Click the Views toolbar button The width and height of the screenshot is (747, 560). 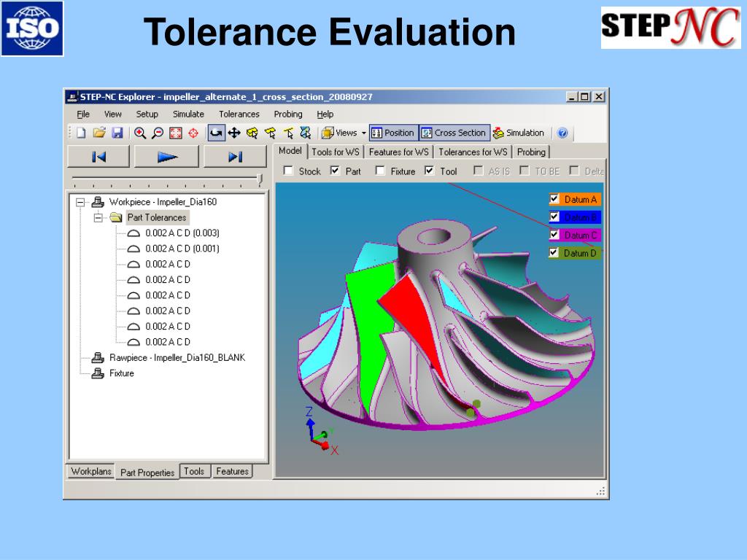pos(339,133)
